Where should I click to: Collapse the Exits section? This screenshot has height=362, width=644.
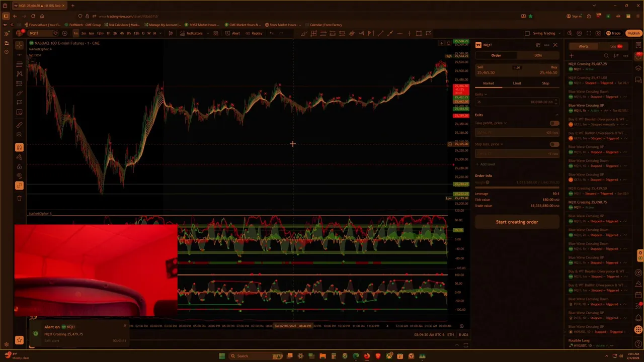pyautogui.click(x=556, y=115)
